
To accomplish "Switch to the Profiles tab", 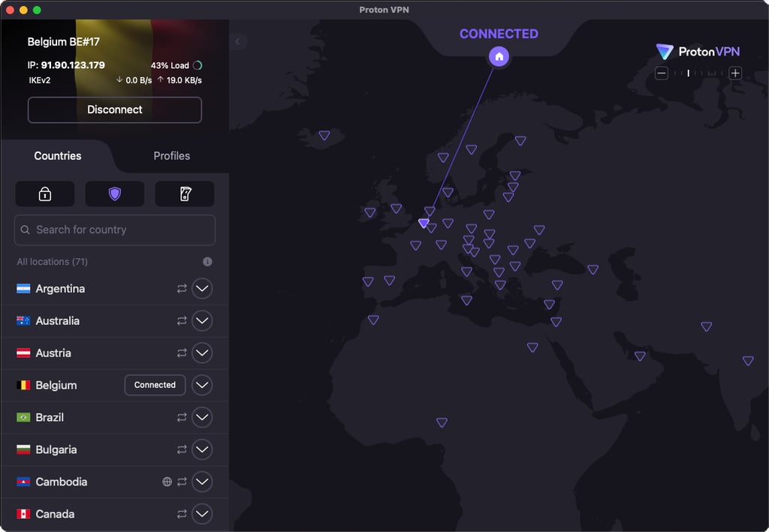I will [172, 156].
